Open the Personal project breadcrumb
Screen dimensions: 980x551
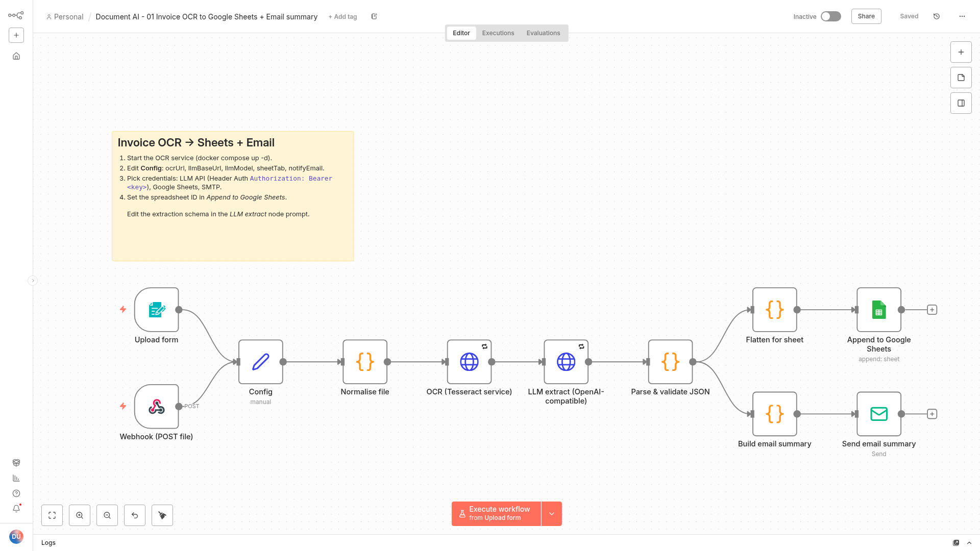(65, 17)
